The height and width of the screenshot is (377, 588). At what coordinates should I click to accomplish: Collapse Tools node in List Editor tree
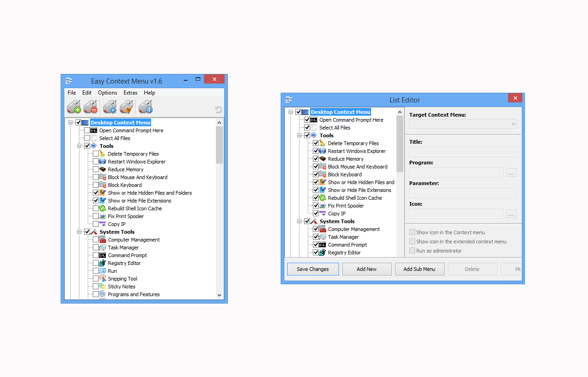pos(299,135)
